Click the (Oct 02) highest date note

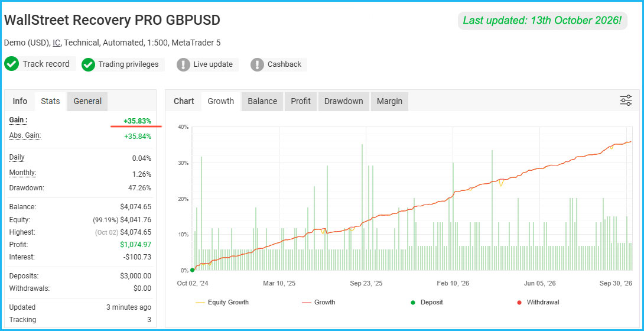107,232
